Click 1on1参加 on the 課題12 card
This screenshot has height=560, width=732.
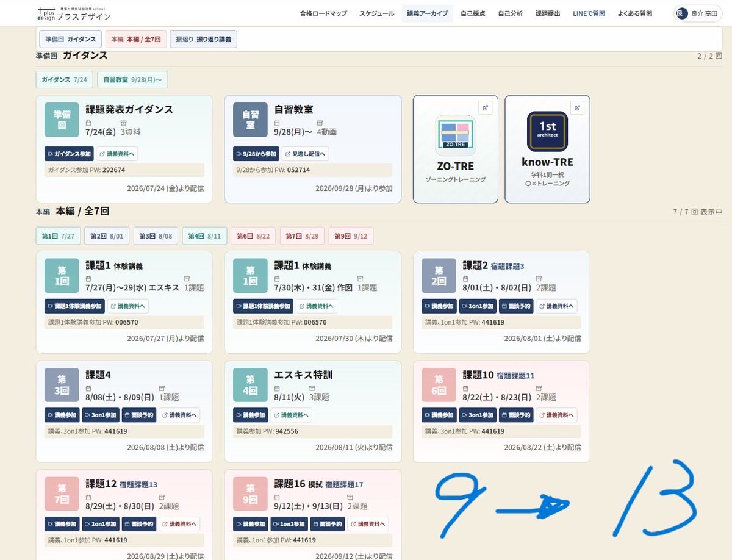coord(101,524)
